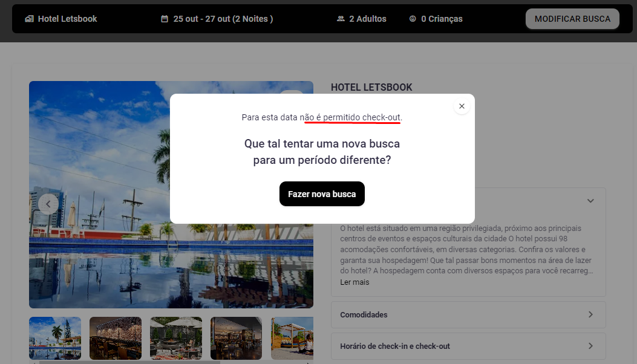Click the 25 out - 27 out dates
637x364 pixels.
[223, 19]
